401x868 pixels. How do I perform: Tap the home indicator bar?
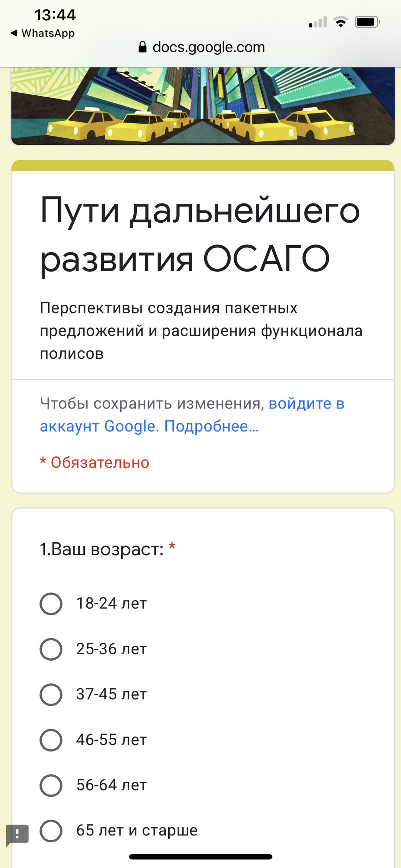coord(200,857)
